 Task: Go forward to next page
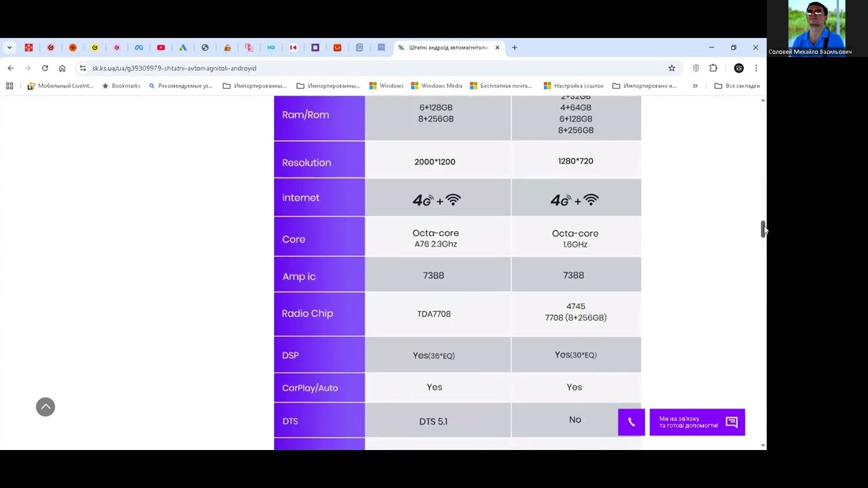tap(28, 68)
